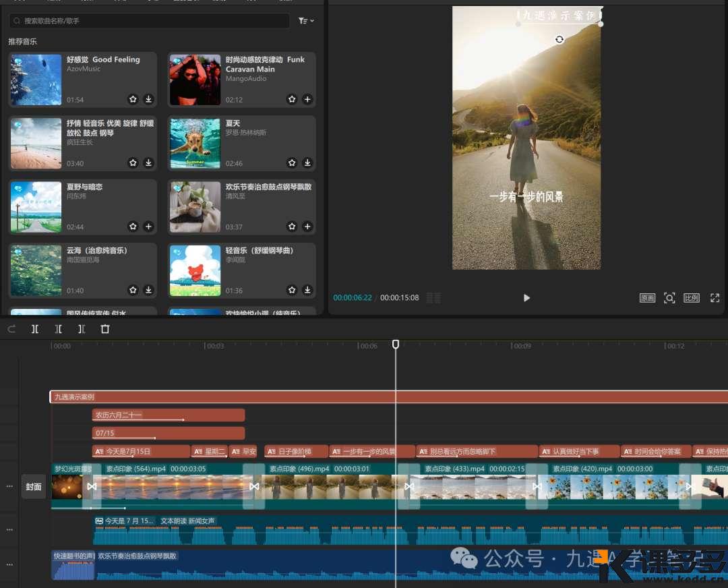Click the transition before 素点印象 (564).mp4
The height and width of the screenshot is (588, 728).
(x=92, y=486)
